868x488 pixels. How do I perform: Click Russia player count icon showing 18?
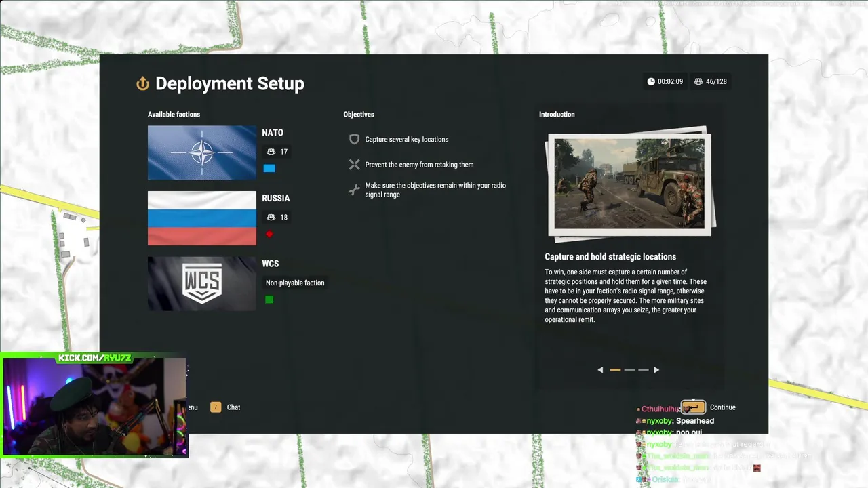[x=271, y=218]
